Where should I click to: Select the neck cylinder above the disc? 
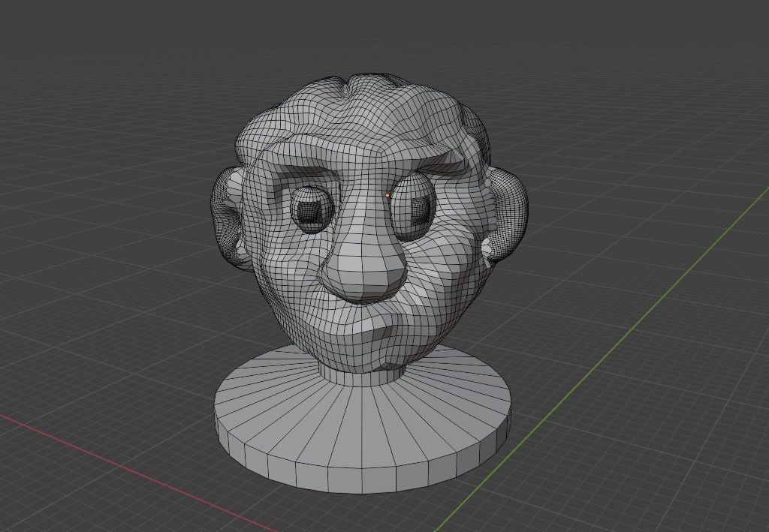point(363,376)
